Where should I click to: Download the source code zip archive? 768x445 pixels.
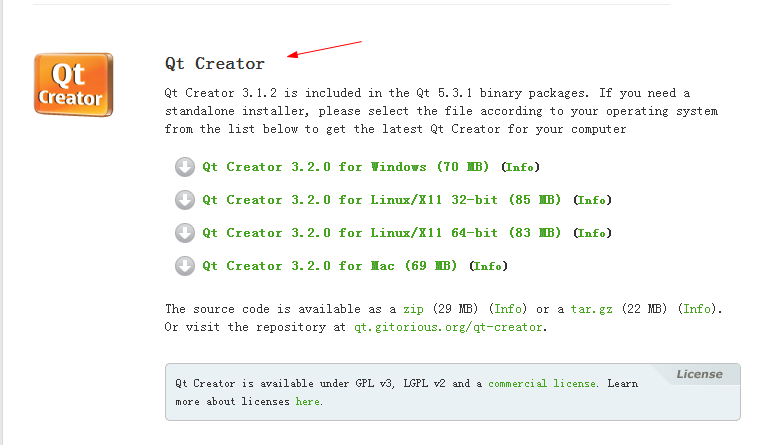tap(413, 309)
